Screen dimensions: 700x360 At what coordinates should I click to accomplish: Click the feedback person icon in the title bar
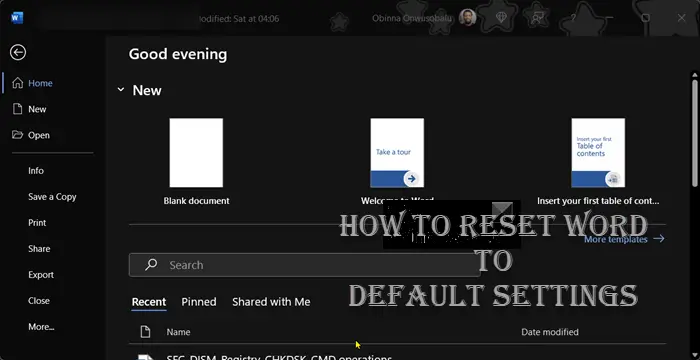tap(537, 18)
